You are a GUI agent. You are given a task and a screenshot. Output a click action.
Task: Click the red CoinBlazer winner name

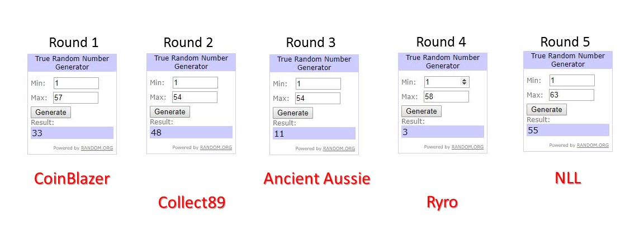(72, 179)
